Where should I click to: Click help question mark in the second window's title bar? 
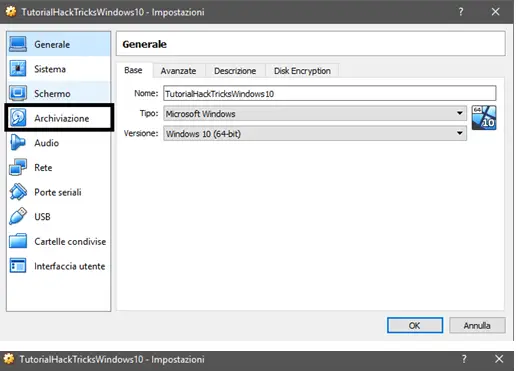tap(464, 359)
